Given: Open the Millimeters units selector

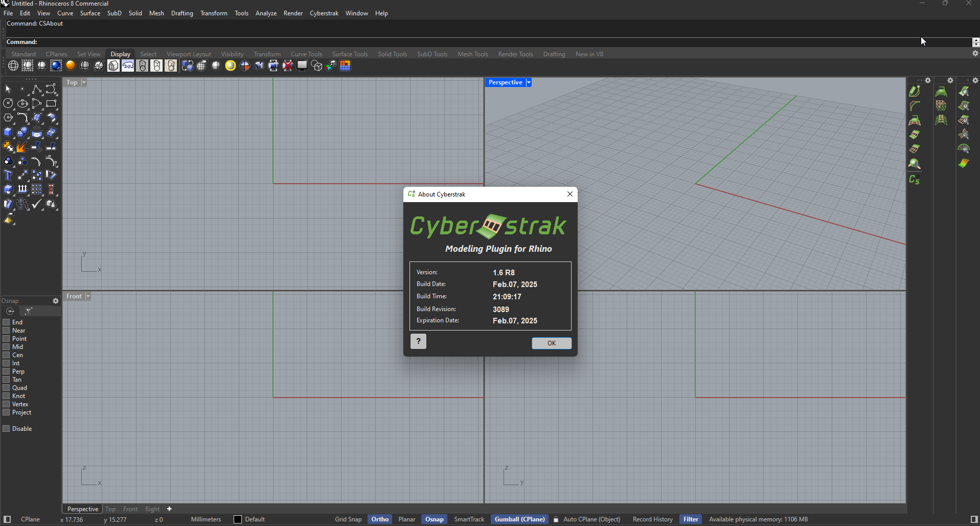Looking at the screenshot, I should pyautogui.click(x=206, y=519).
